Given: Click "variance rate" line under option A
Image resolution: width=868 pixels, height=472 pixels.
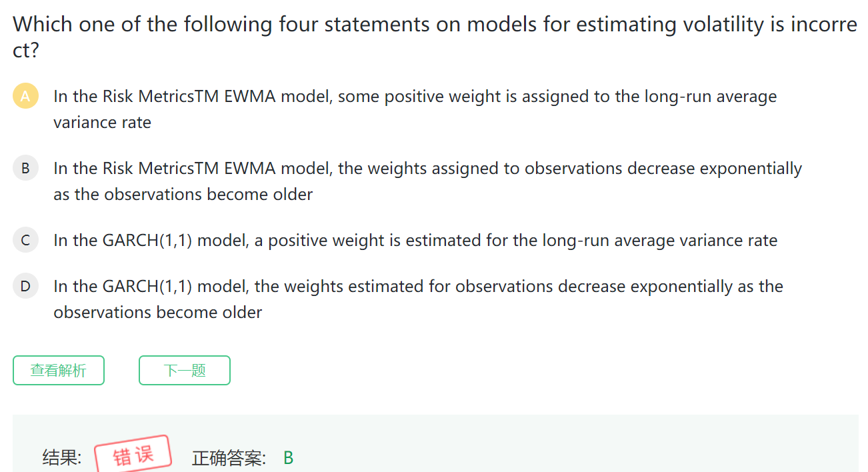Looking at the screenshot, I should (x=102, y=123).
